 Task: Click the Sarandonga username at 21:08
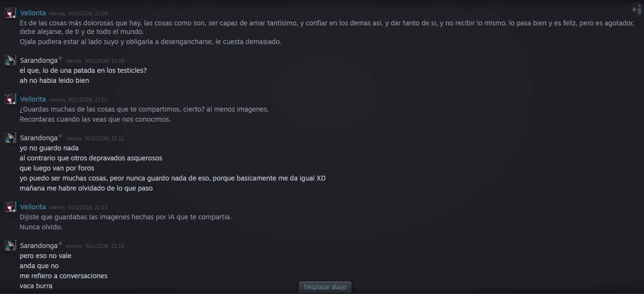pos(38,60)
